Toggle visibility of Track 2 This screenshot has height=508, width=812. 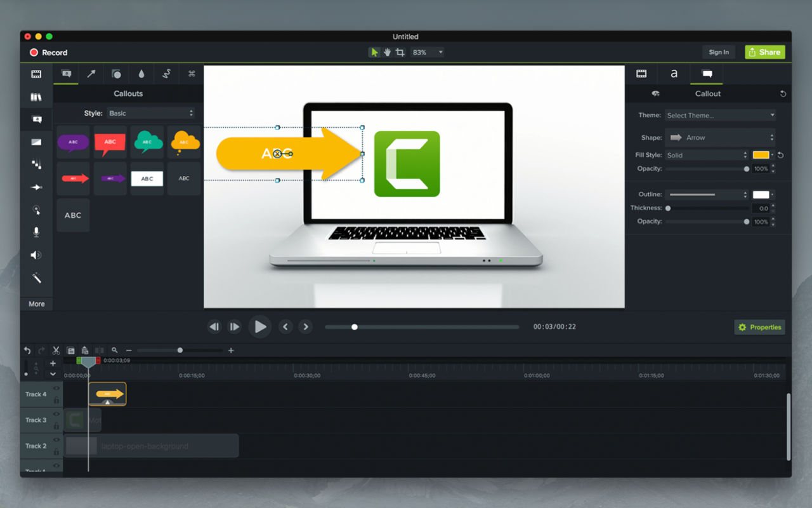point(56,440)
